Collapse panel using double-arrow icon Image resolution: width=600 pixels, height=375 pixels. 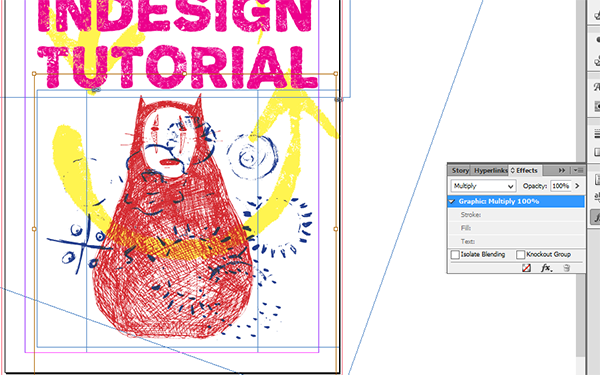pos(561,170)
